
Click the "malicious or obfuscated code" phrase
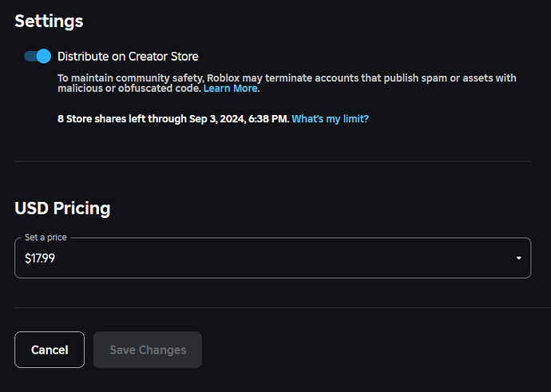coord(129,88)
